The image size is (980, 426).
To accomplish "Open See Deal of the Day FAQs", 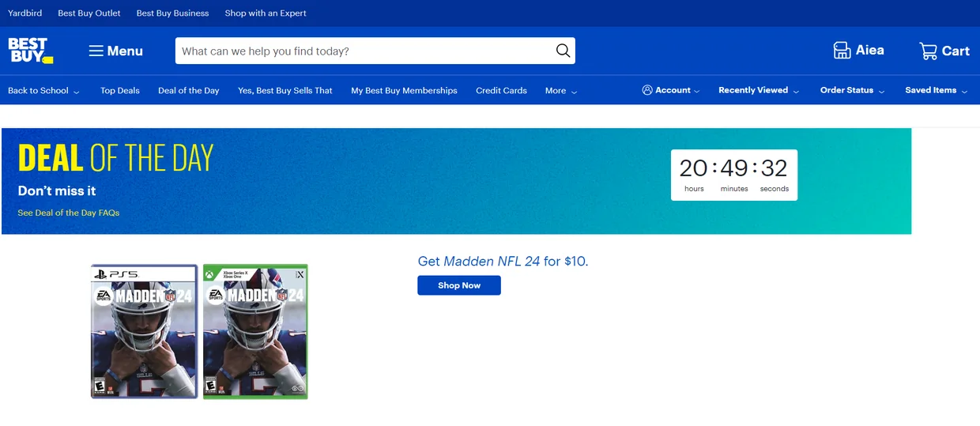I will pyautogui.click(x=69, y=213).
